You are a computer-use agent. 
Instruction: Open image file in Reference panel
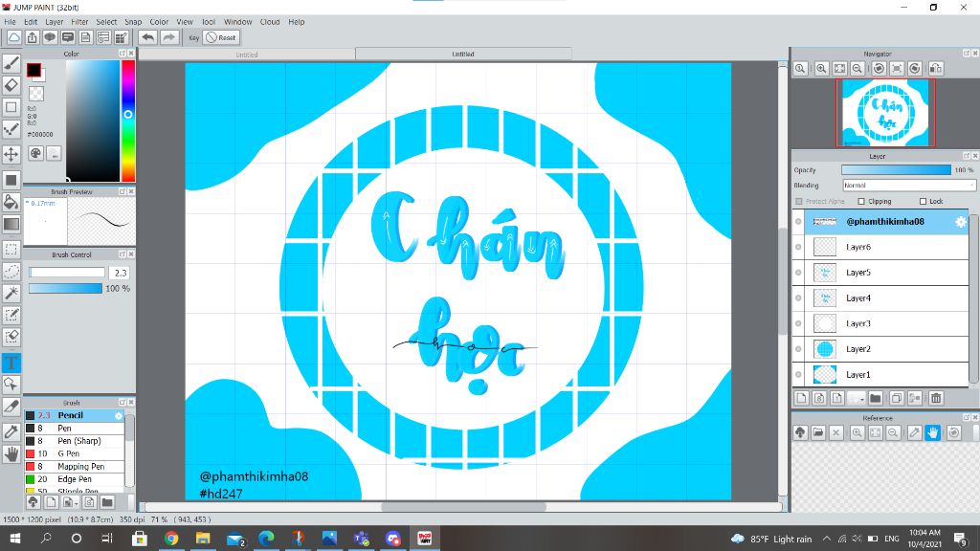coord(818,432)
